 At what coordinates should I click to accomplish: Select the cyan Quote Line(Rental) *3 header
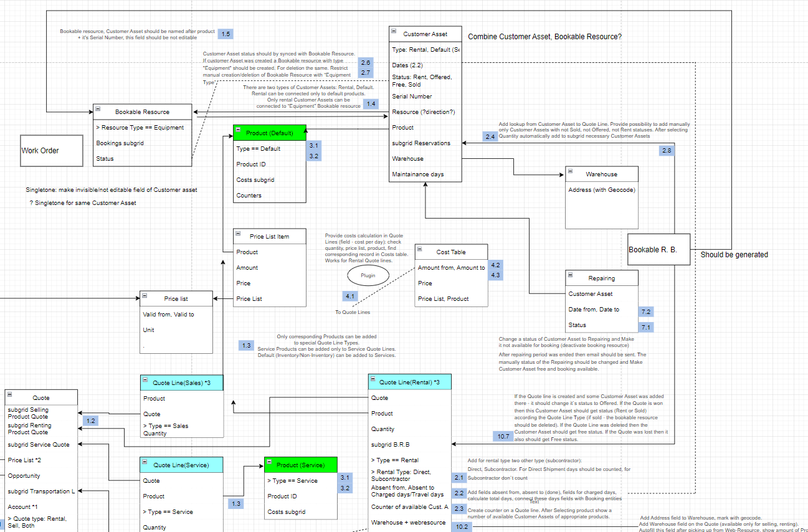tap(410, 382)
